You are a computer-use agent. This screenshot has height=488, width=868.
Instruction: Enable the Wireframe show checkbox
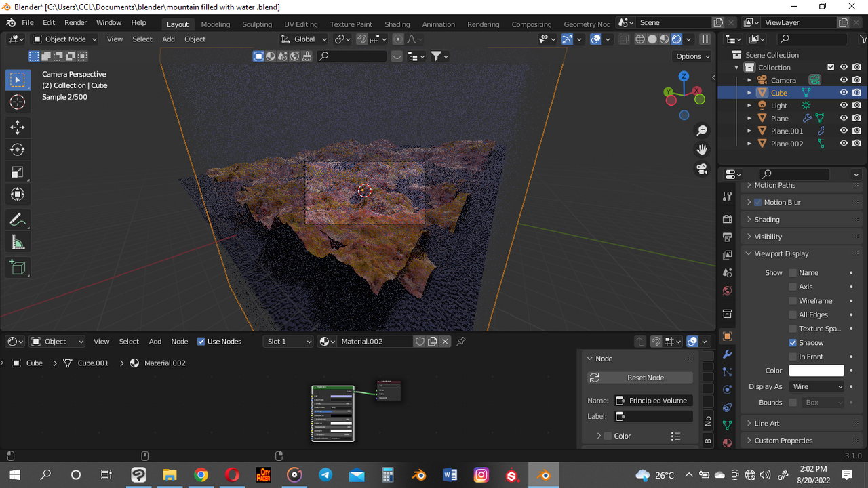click(x=793, y=300)
